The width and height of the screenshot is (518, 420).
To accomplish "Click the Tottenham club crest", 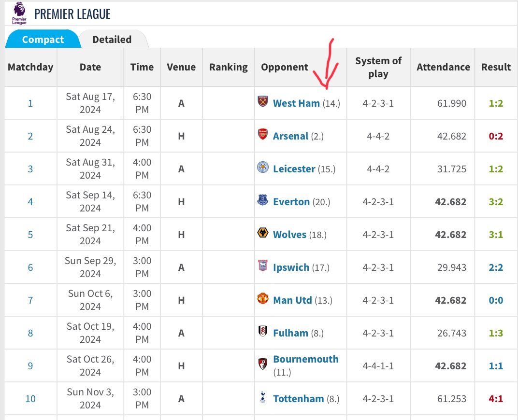I will tap(263, 397).
